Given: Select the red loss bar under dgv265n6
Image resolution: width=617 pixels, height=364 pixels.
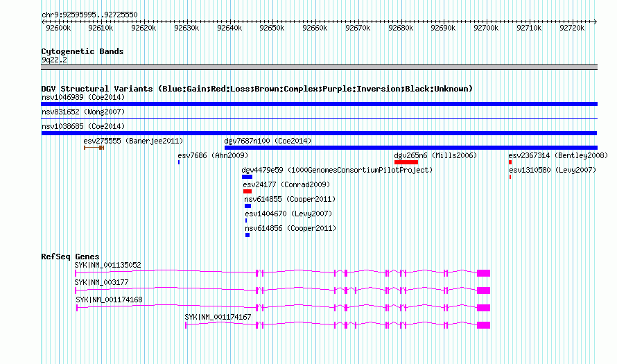Looking at the screenshot, I should (x=406, y=162).
